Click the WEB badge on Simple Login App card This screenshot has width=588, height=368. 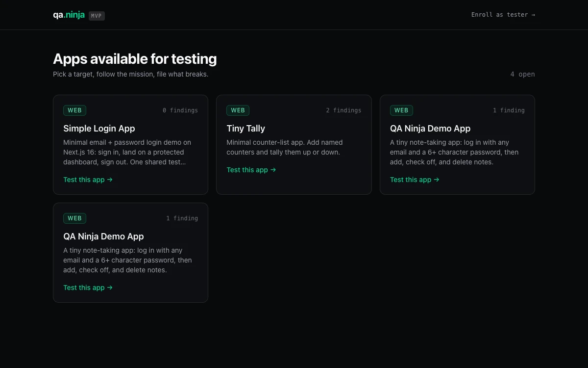(74, 110)
